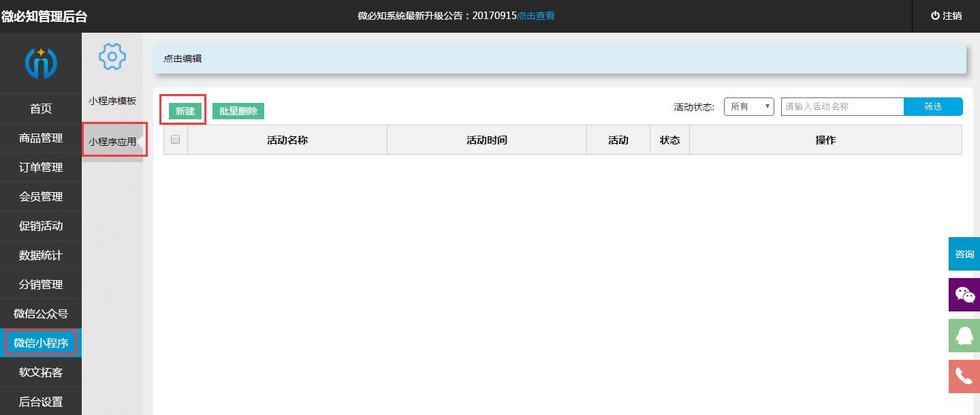Go to 商品管理 in sidebar
The width and height of the screenshot is (980, 415).
coord(41,138)
